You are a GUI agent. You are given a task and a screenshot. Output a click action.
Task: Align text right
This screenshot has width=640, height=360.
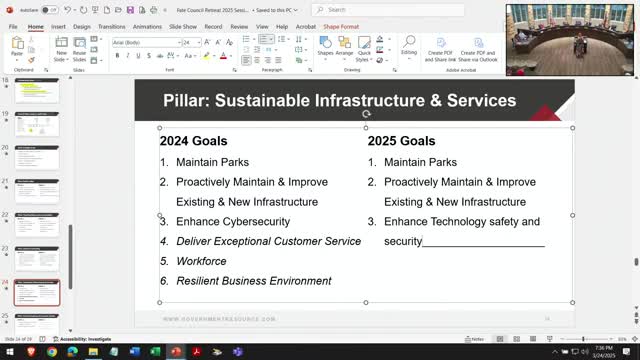click(267, 60)
